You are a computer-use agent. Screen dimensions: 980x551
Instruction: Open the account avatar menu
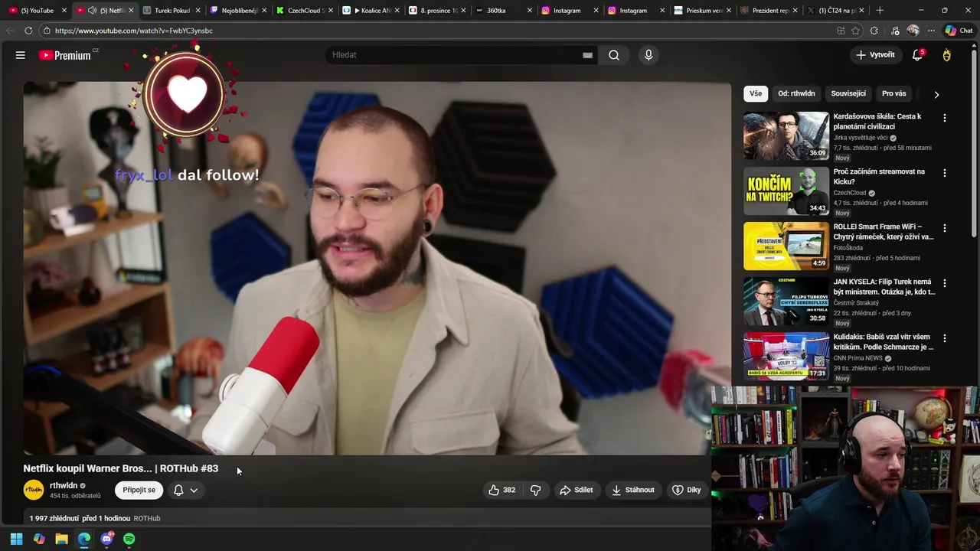coord(947,55)
